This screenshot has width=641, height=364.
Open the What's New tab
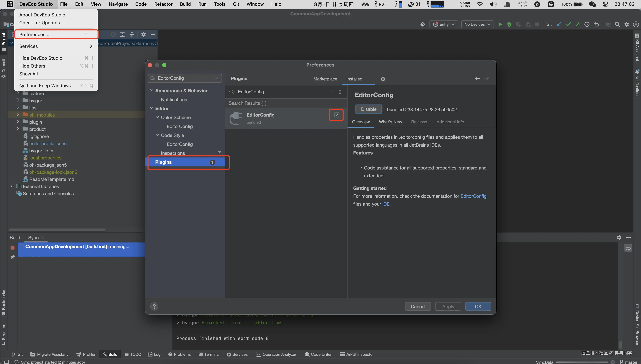coord(390,122)
